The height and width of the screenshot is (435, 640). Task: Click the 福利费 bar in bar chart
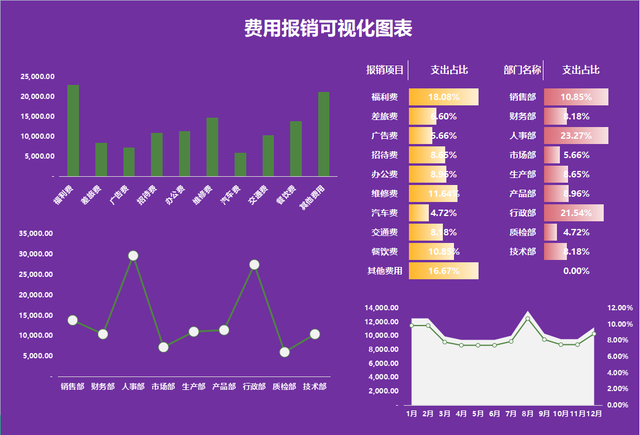(73, 130)
